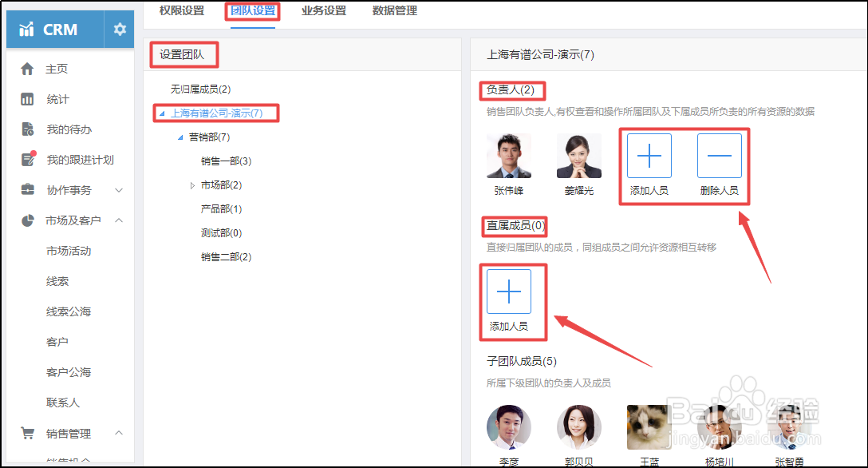The height and width of the screenshot is (468, 868).
Task: Switch to the 业务设置 tab
Action: [x=324, y=10]
